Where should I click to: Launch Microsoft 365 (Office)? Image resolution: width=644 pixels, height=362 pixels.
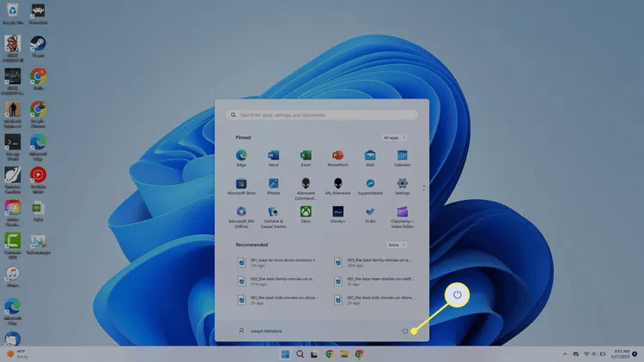[x=241, y=217]
